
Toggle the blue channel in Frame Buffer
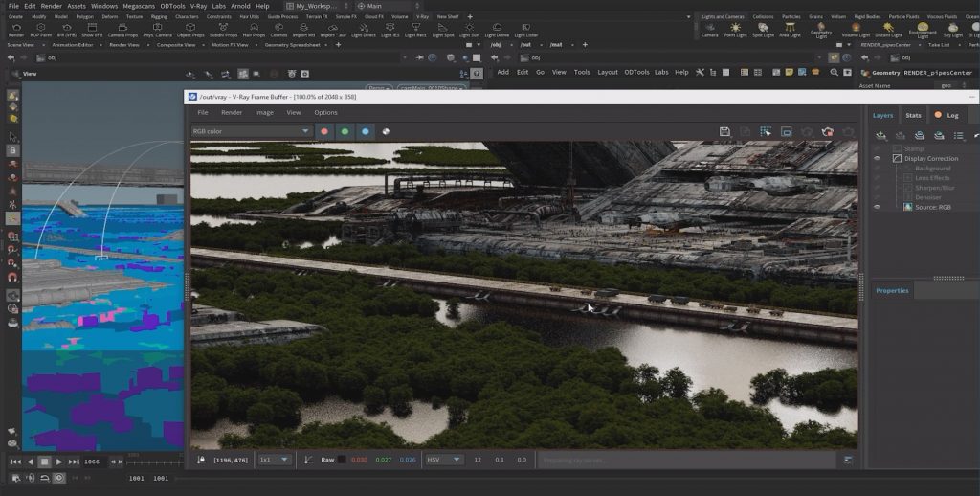coord(366,131)
